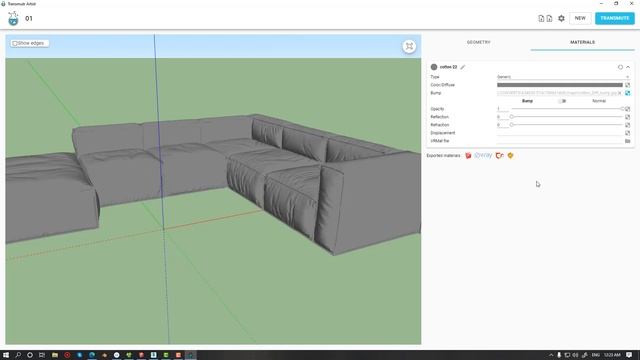Viewport: 640px width, 360px height.
Task: Open texture picker for Opacity row
Action: pyautogui.click(x=627, y=109)
